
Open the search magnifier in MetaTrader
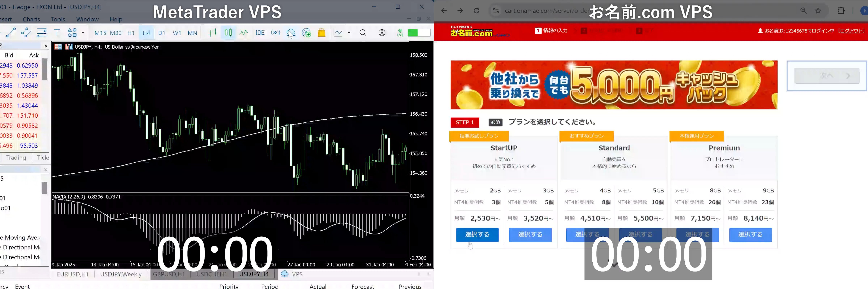(x=363, y=33)
